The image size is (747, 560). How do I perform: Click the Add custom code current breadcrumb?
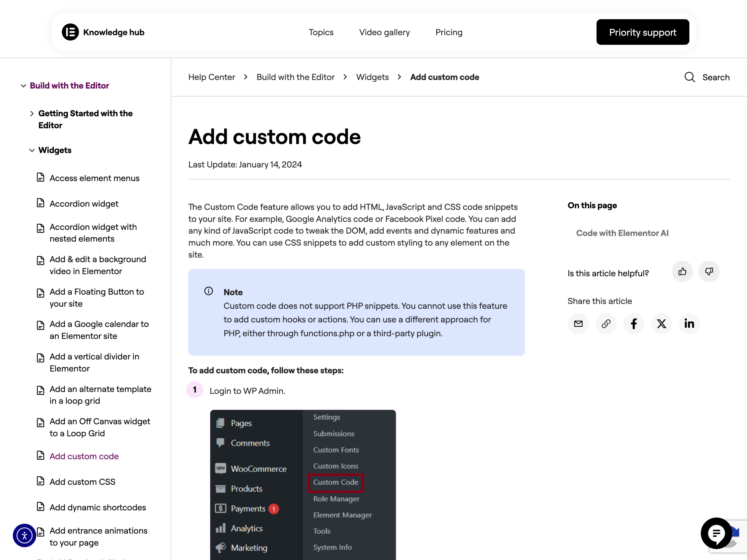tap(444, 77)
